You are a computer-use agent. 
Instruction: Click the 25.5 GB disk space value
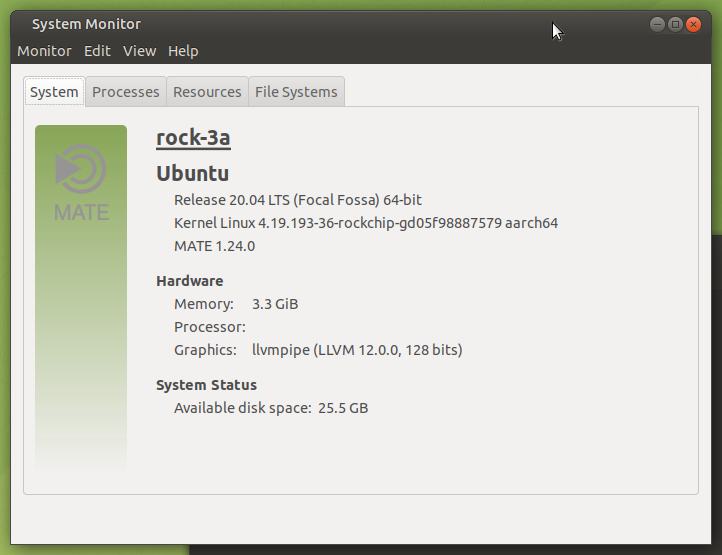coord(343,408)
